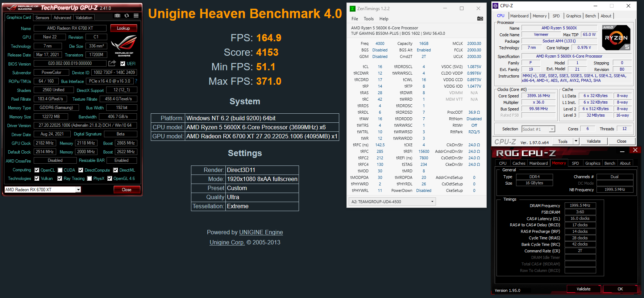The image size is (644, 298).
Task: Open the ZenTimings File menu
Action: click(355, 19)
